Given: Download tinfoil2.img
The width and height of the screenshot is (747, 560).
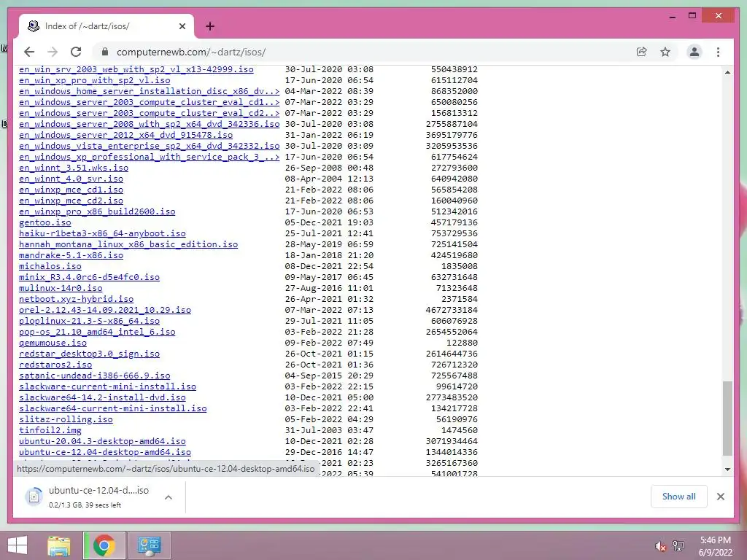Looking at the screenshot, I should (x=50, y=431).
